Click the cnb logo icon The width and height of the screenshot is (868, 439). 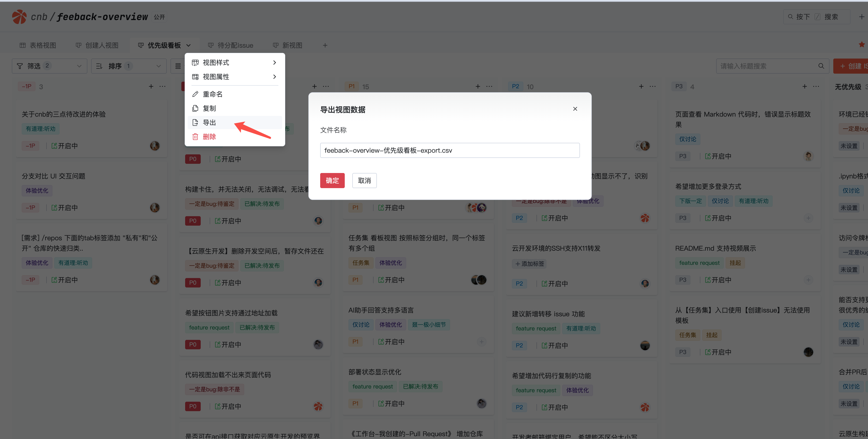point(19,17)
